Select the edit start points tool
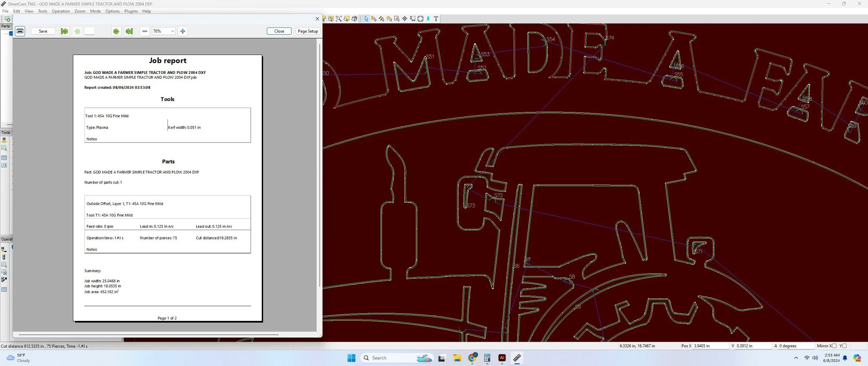The width and height of the screenshot is (868, 366). pos(374,19)
